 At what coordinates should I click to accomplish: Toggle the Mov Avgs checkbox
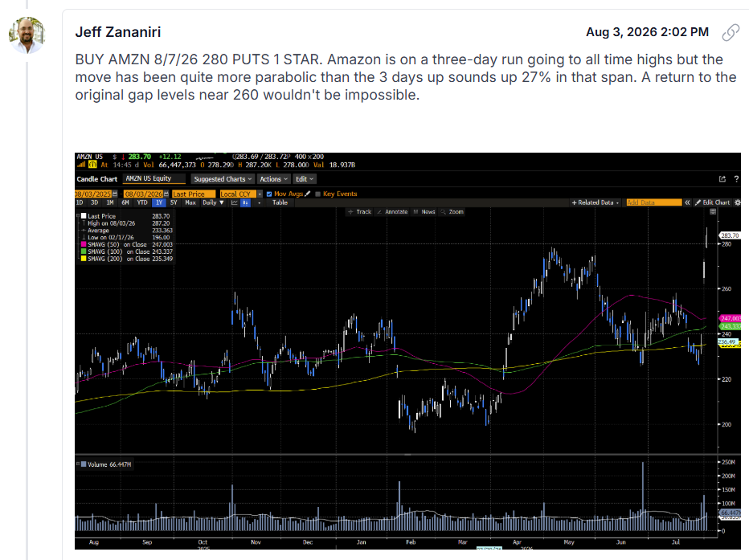click(x=269, y=194)
